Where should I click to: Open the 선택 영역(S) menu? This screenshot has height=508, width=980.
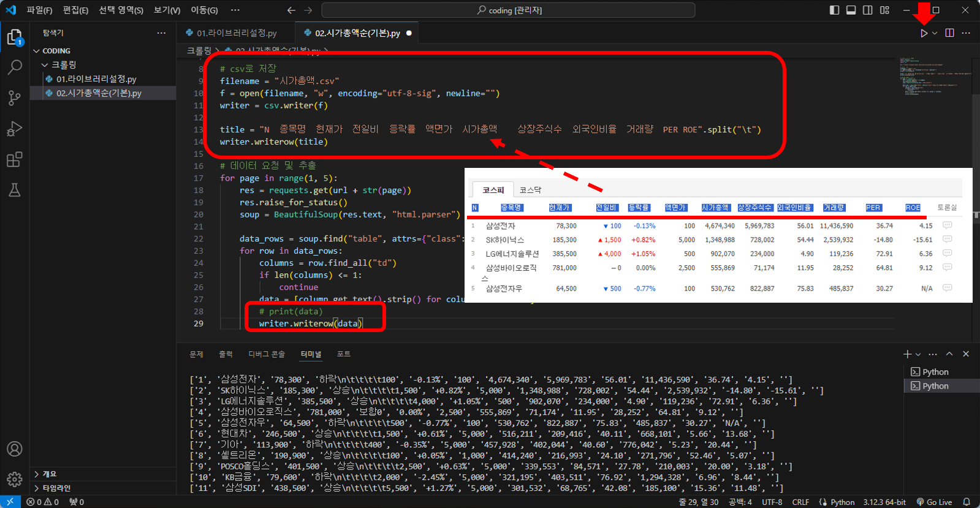tap(121, 10)
